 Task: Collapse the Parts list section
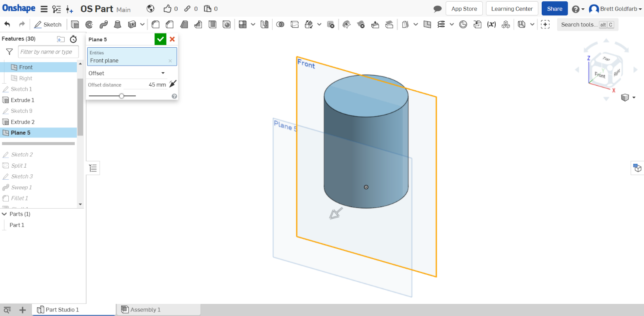click(x=5, y=214)
